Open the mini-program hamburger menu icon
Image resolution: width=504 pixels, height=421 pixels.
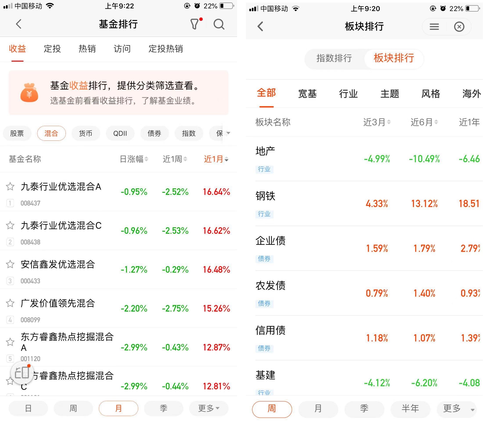click(x=434, y=27)
